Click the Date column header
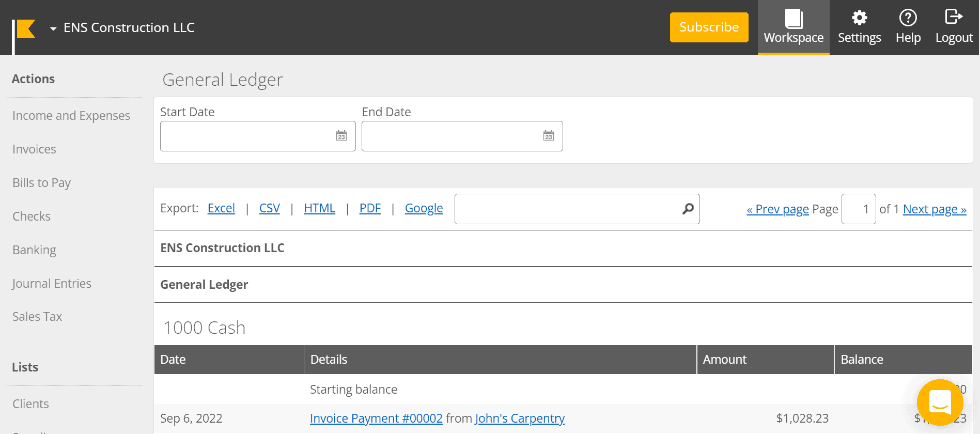 point(229,360)
